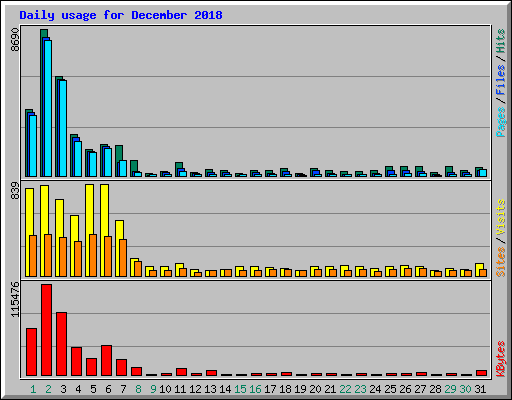Click the 8690 y-axis maximum label

coord(15,40)
